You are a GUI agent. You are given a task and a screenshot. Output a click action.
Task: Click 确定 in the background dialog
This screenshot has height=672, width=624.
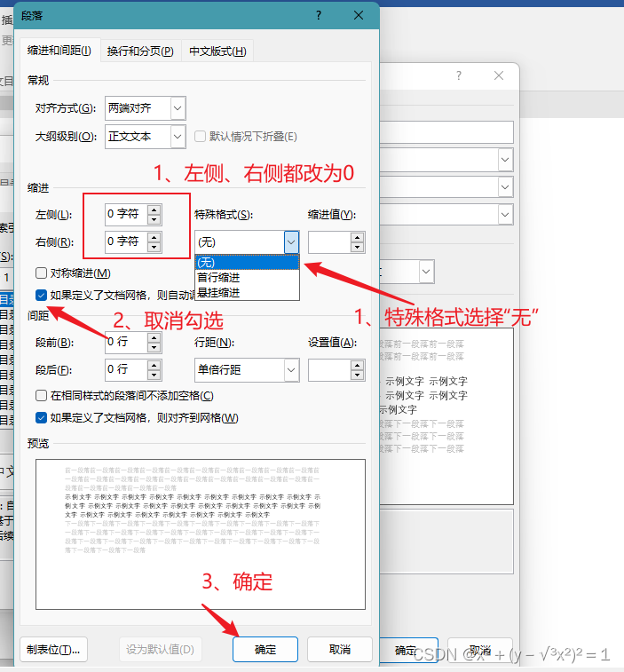point(409,651)
